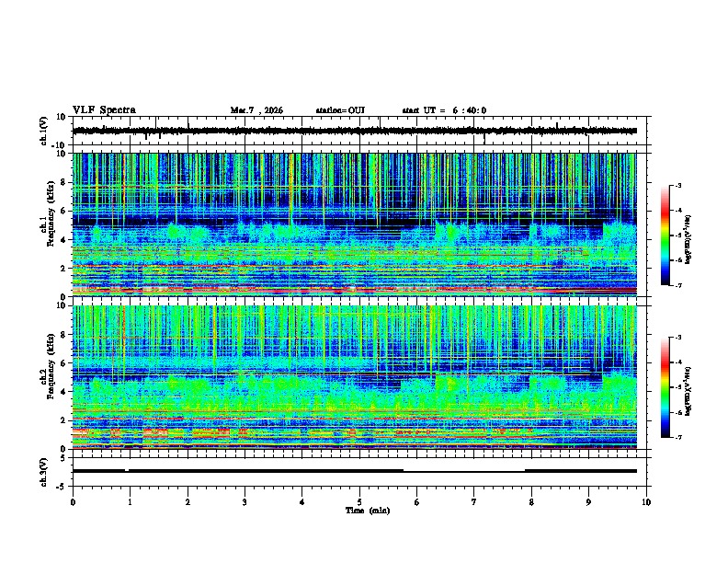Image resolution: width=728 pixels, height=563 pixels.
Task: Click the "4" kHz tick of ch.1 spectrogram
Action: tap(63, 240)
